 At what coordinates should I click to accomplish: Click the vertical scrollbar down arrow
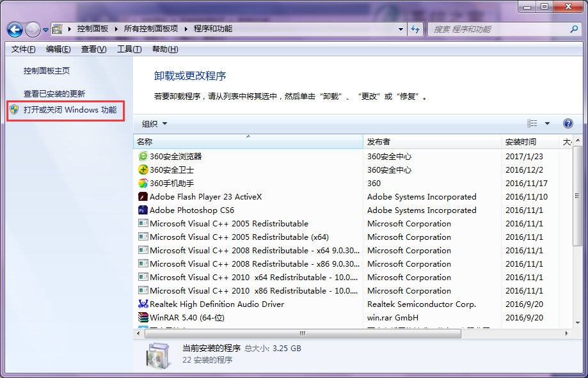[x=577, y=323]
